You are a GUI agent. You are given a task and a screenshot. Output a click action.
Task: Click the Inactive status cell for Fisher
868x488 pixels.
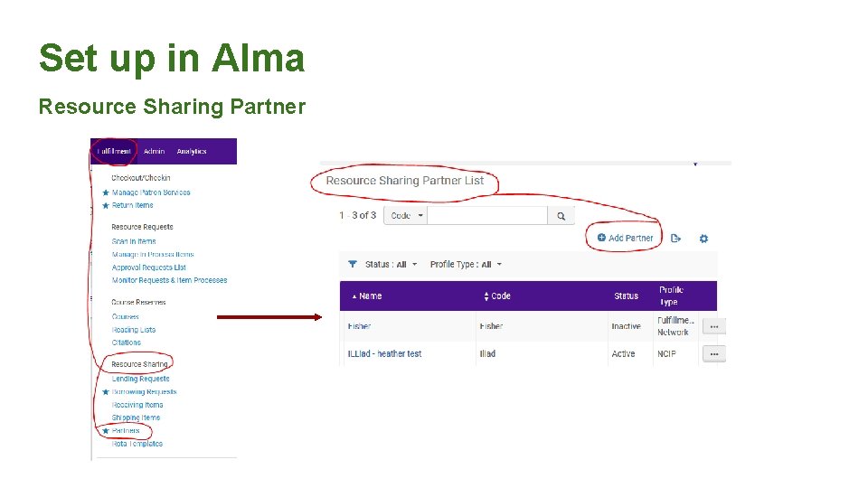(x=626, y=326)
